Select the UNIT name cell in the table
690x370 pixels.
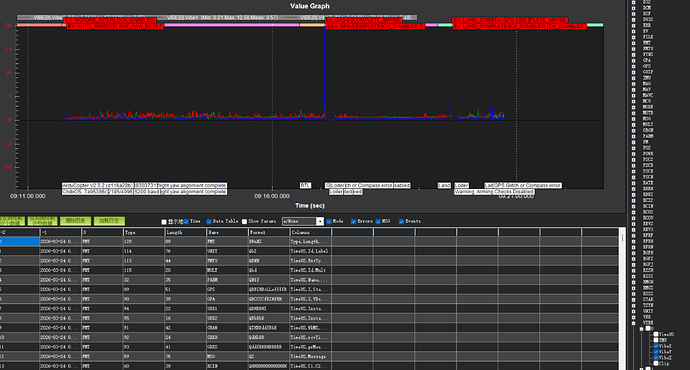[x=227, y=251]
